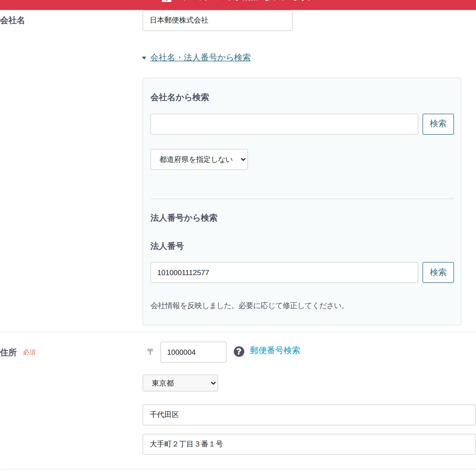
Task: Click 検索 button beside 法人番号 field
Action: click(438, 272)
